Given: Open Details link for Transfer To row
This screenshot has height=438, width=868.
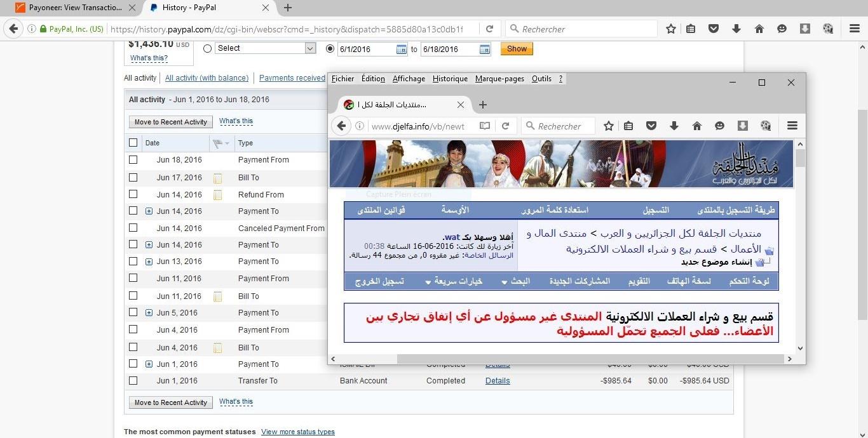Looking at the screenshot, I should [x=498, y=381].
